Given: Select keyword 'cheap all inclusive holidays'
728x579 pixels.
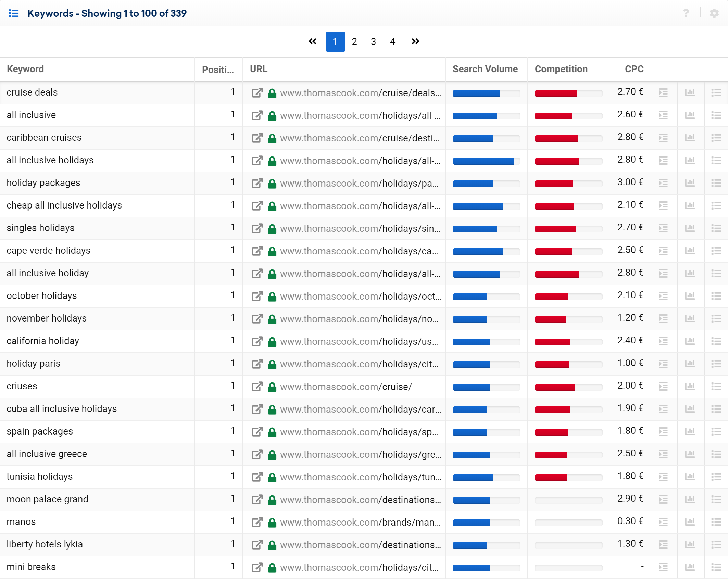Looking at the screenshot, I should coord(64,205).
